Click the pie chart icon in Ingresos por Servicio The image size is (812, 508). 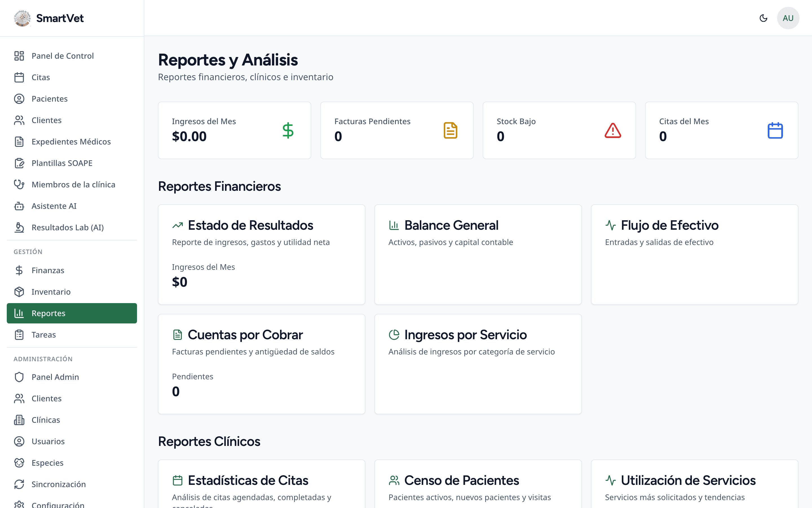coord(394,335)
